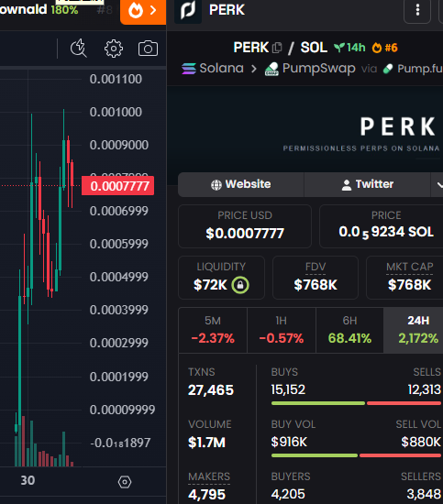The width and height of the screenshot is (443, 504).
Task: Click the PRICE USD $0.0007777 value
Action: (x=245, y=234)
